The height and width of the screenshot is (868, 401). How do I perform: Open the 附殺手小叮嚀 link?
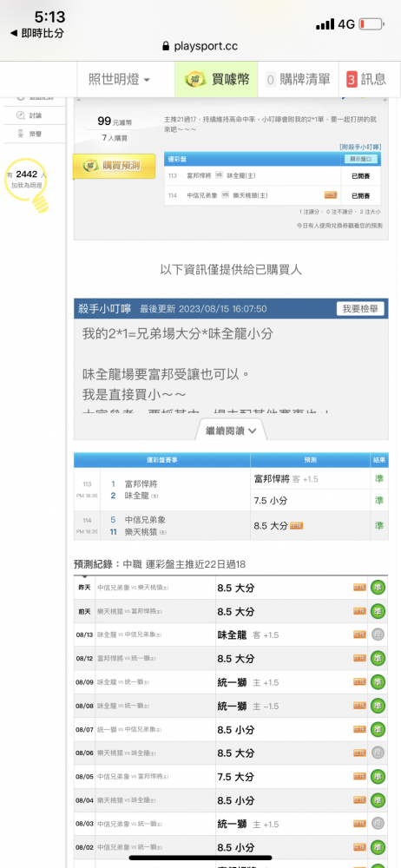pos(360,147)
